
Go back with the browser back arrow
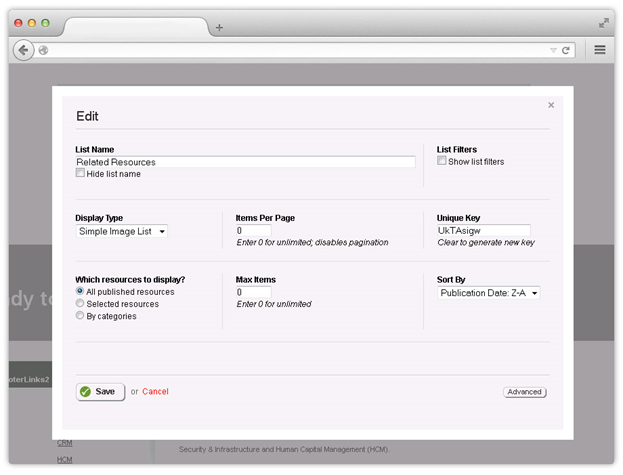tap(23, 50)
